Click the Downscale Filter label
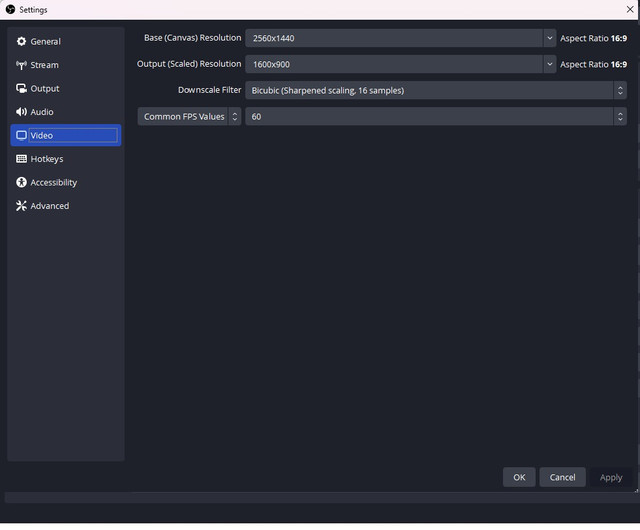The height and width of the screenshot is (530, 640). (210, 90)
